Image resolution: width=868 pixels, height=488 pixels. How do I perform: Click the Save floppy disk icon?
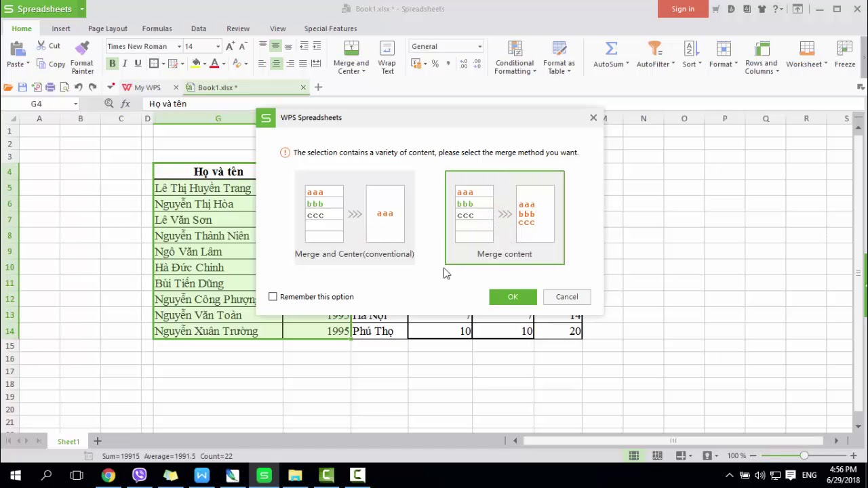pos(22,87)
